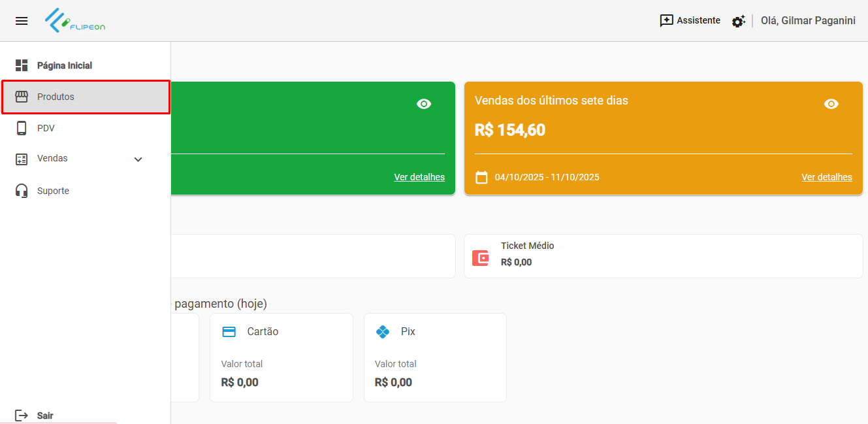Open PDV in the sidebar menu
The image size is (868, 424).
pos(46,128)
